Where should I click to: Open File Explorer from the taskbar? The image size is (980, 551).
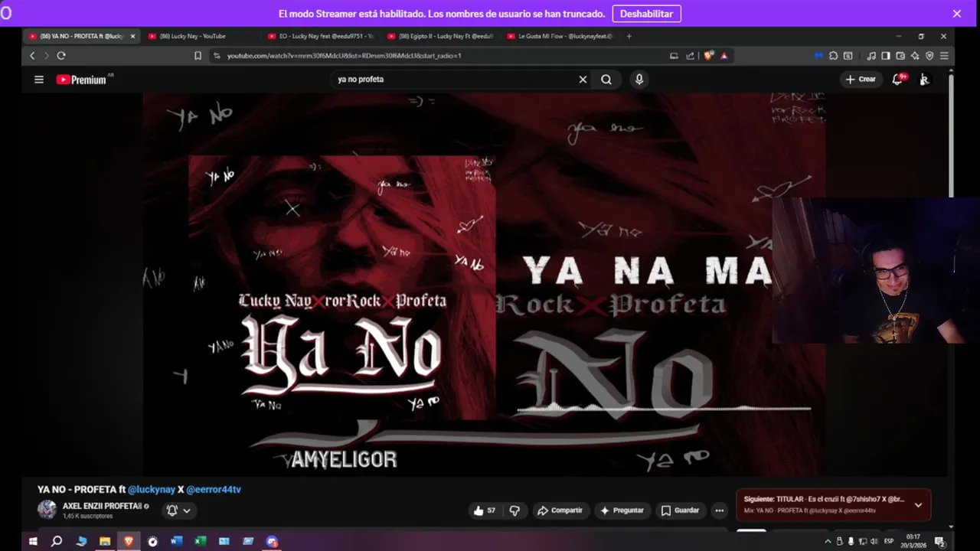pyautogui.click(x=105, y=541)
